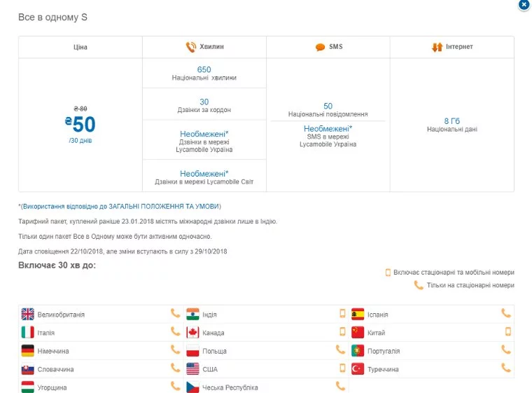
Task: Click the mobile icon in the Китай row
Action: [508, 331]
